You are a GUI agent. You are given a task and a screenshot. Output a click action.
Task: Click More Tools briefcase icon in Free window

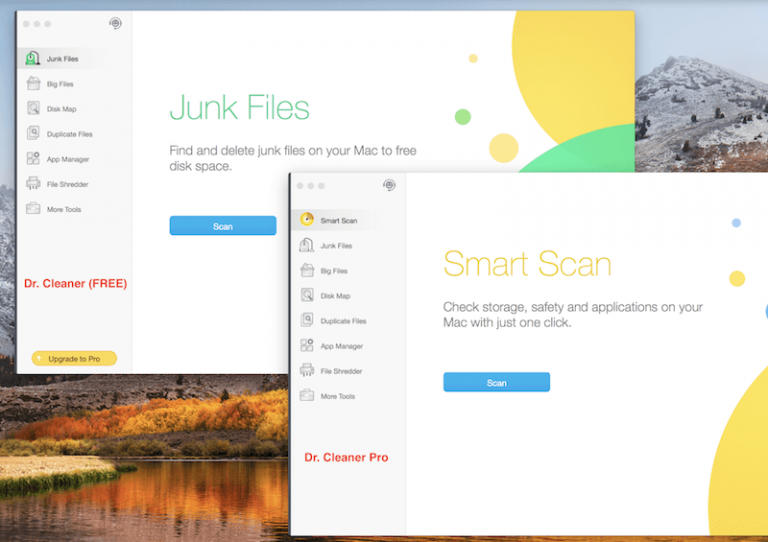pos(33,209)
